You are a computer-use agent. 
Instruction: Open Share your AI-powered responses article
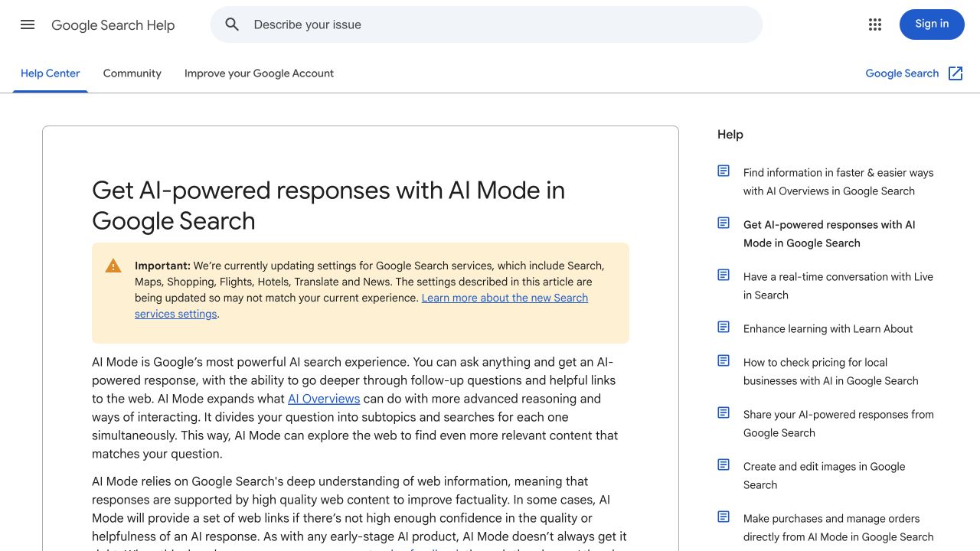(x=838, y=424)
